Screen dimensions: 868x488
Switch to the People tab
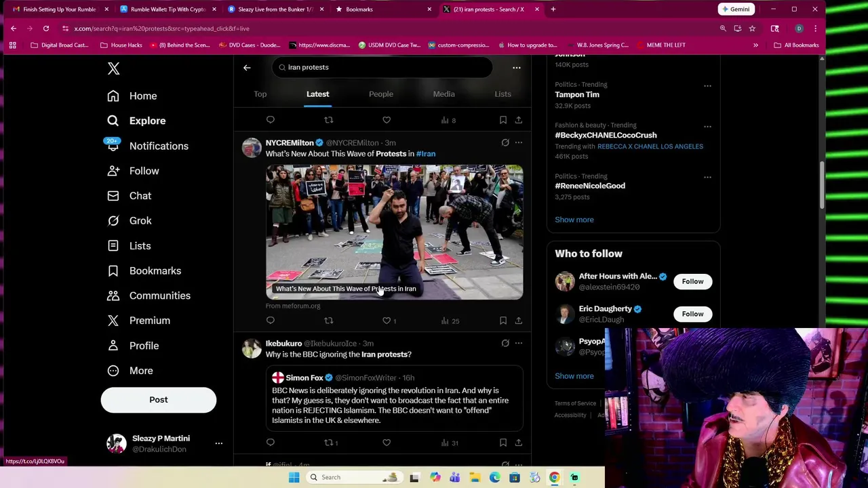tap(381, 94)
